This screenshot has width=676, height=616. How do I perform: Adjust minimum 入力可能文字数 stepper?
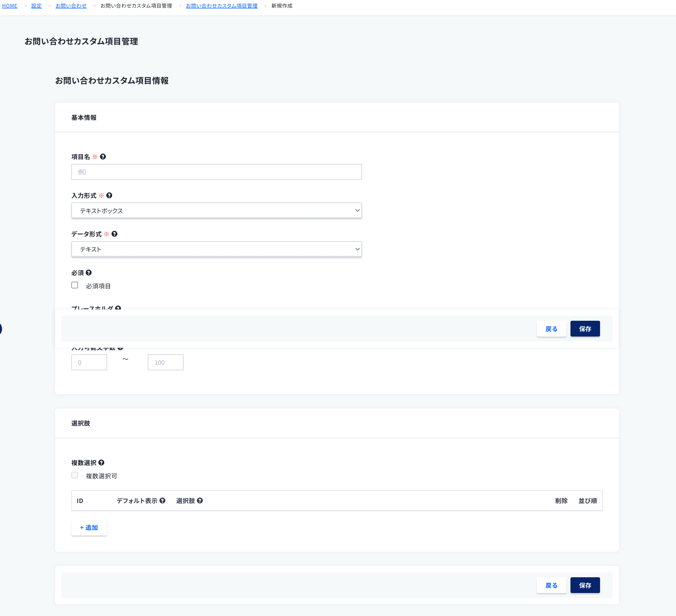[89, 362]
